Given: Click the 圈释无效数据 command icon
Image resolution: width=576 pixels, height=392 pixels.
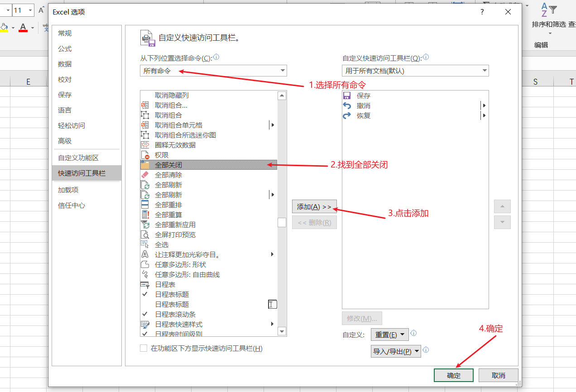Looking at the screenshot, I should (145, 145).
